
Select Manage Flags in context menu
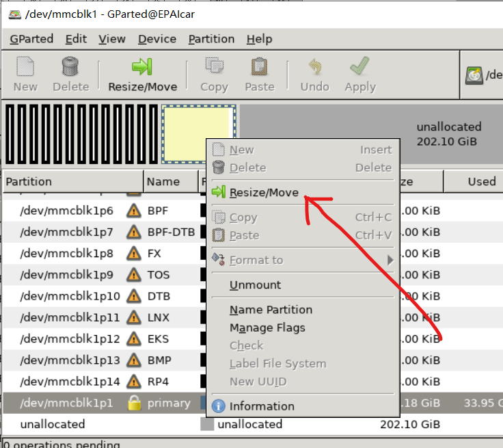[303, 328]
